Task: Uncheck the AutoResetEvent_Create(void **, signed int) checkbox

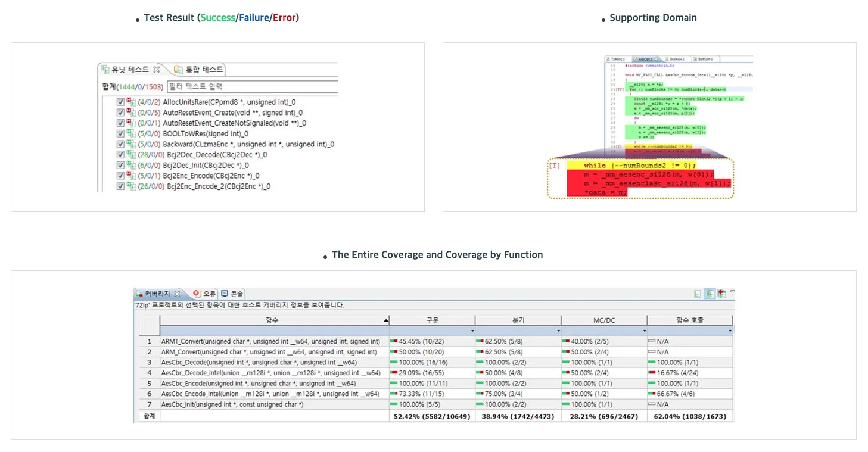Action: click(x=120, y=113)
